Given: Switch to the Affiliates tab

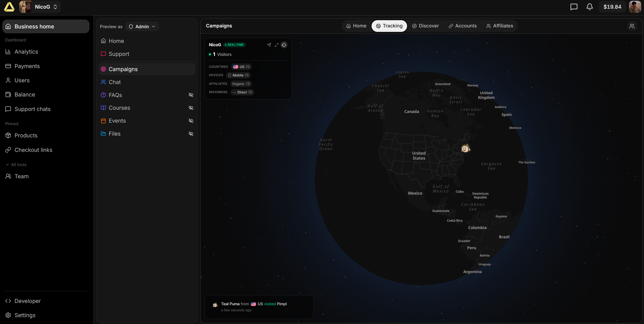Looking at the screenshot, I should (x=499, y=26).
